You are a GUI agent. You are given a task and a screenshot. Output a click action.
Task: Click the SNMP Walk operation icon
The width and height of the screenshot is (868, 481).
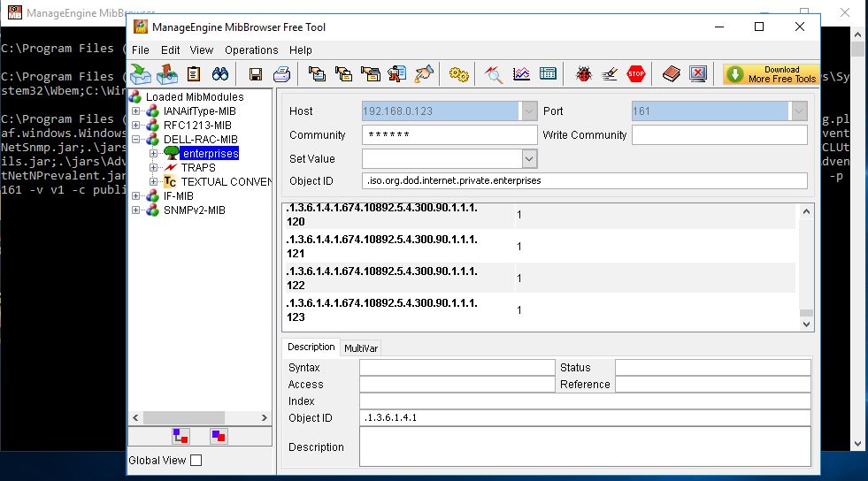click(397, 73)
